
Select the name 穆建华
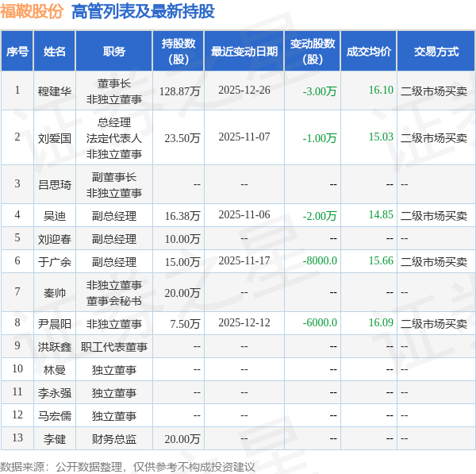pyautogui.click(x=54, y=91)
